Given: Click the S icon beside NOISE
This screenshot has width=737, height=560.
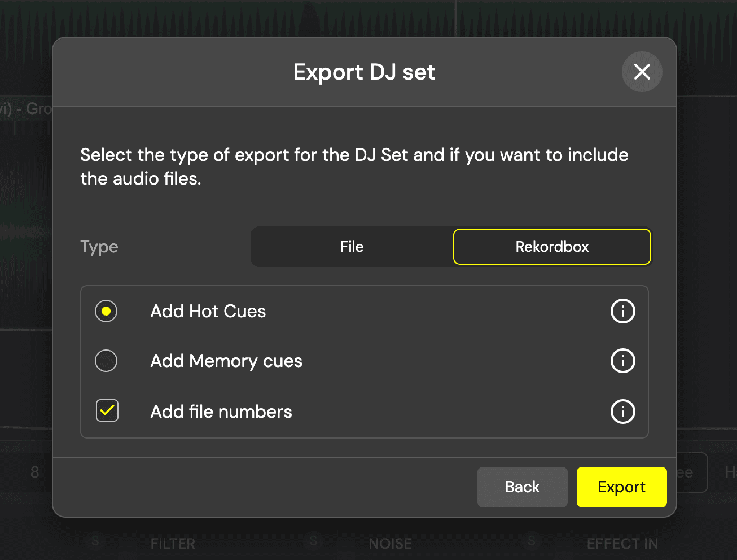Looking at the screenshot, I should pyautogui.click(x=313, y=541).
